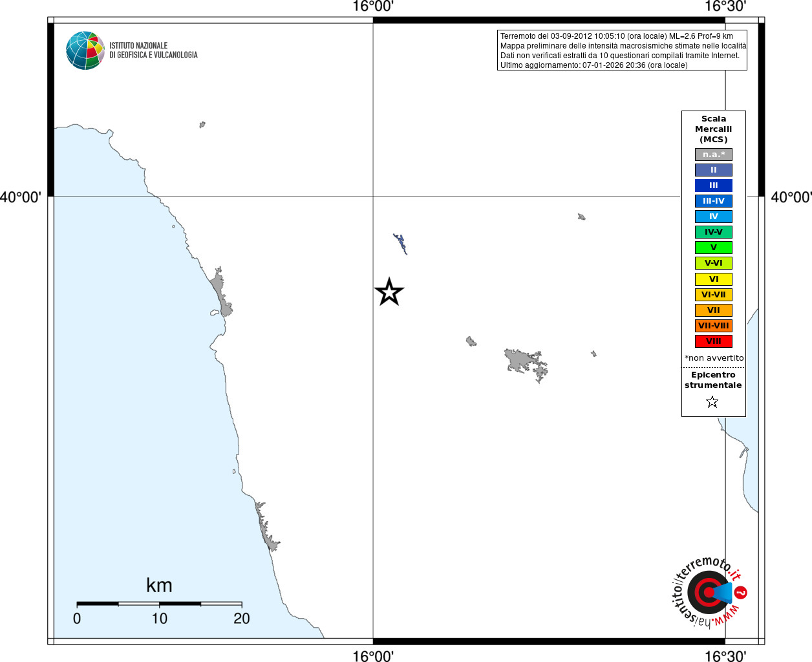The height and width of the screenshot is (662, 812).
Task: Click the *non avvertito footnote
Action: click(714, 358)
